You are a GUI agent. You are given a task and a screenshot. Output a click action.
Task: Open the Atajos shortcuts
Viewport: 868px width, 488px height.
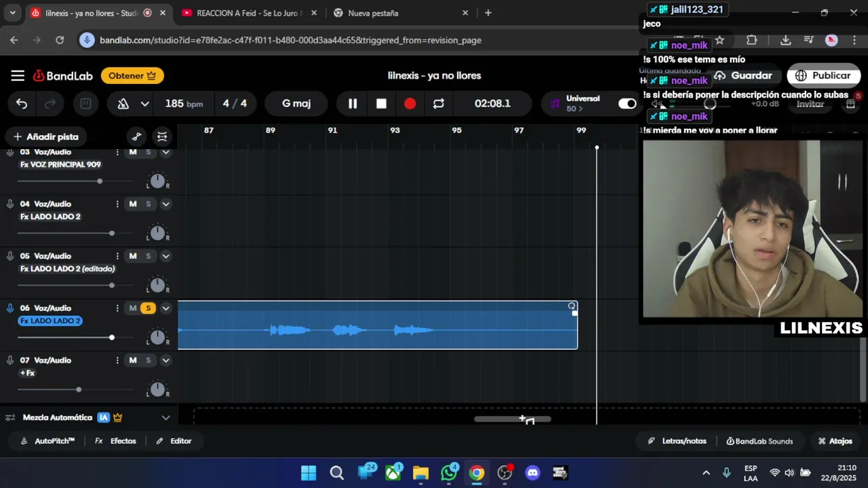835,441
